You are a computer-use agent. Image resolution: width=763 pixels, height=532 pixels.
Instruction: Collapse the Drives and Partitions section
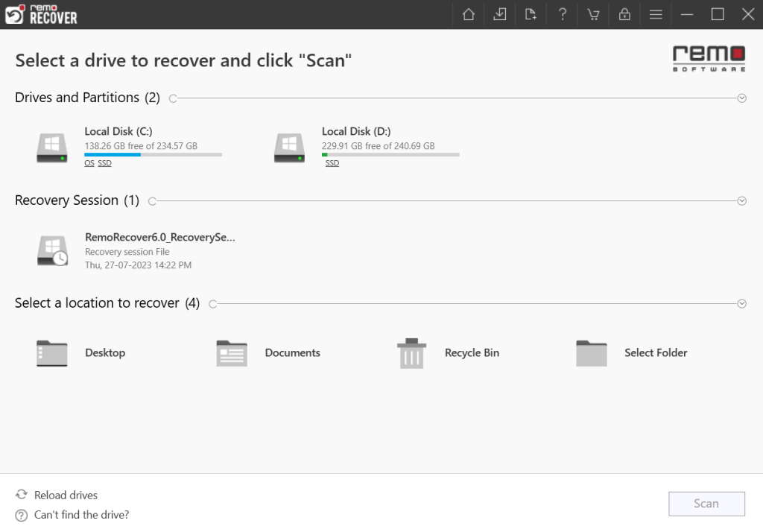[x=741, y=98]
